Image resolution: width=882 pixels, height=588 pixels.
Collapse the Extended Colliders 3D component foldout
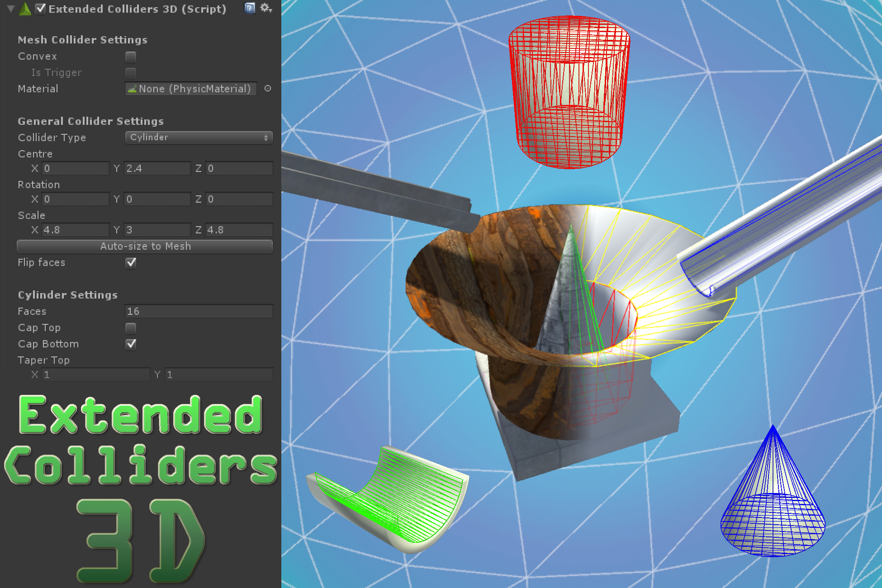(x=11, y=9)
